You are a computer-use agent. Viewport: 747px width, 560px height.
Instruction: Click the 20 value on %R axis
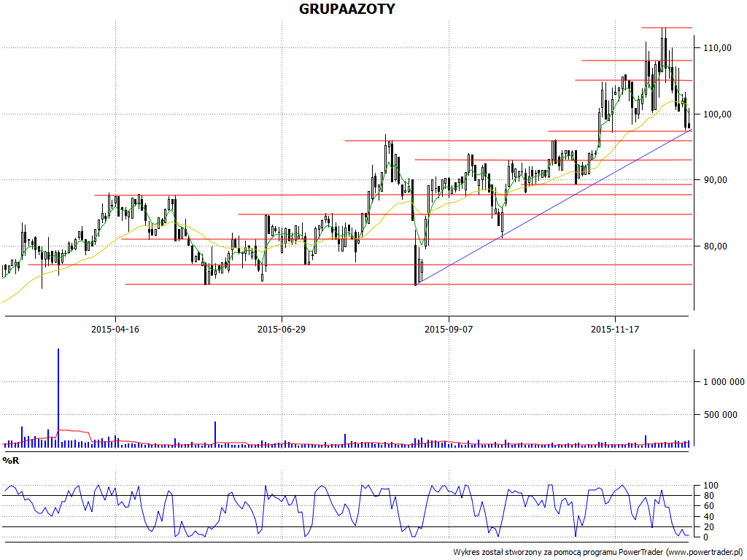click(x=708, y=527)
